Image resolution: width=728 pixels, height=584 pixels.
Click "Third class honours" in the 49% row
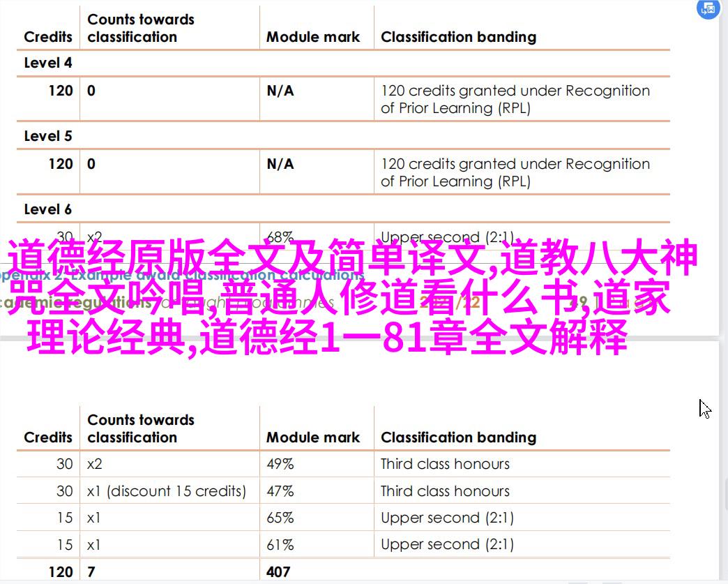tap(445, 464)
